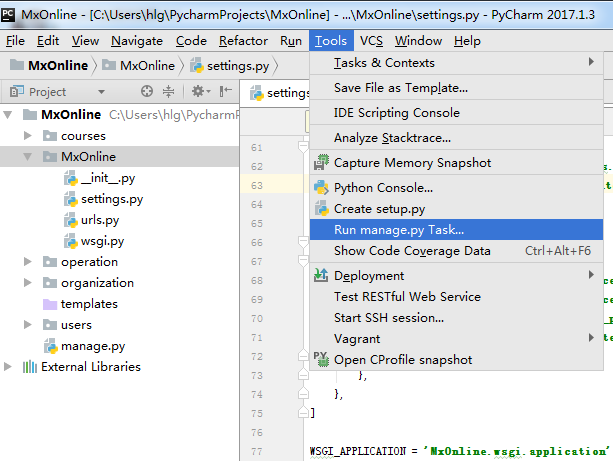Close the Tools menu
Screen dimensions: 613x461
[331, 41]
